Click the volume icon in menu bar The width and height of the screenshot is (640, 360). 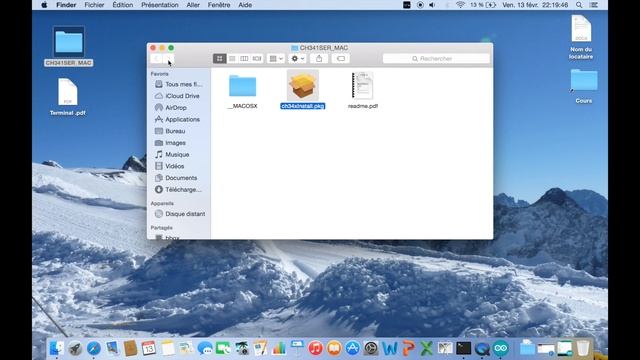click(x=432, y=5)
